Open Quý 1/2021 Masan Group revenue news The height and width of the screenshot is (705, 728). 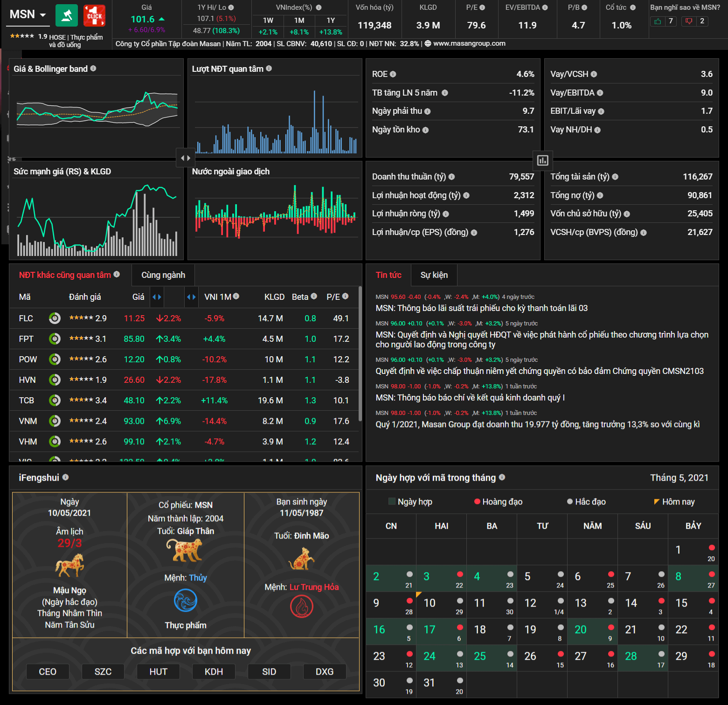[538, 424]
